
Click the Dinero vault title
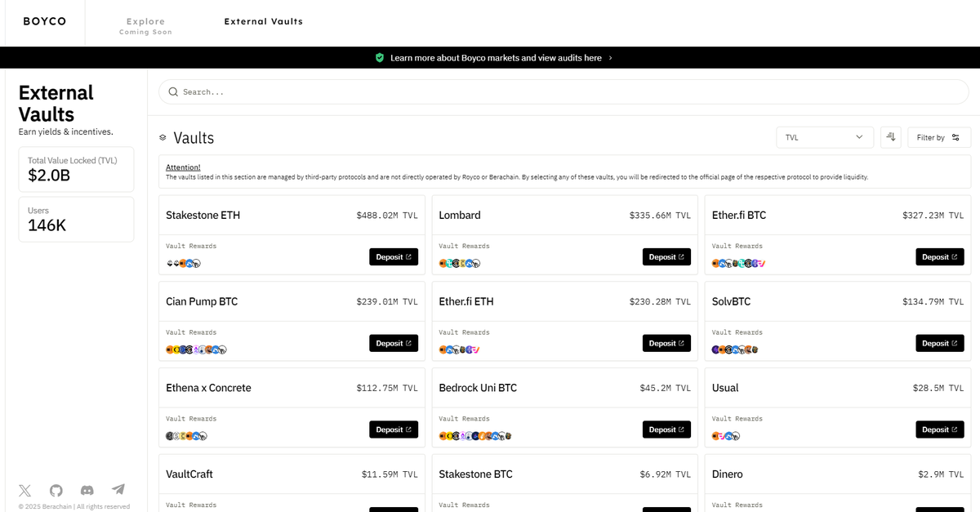pos(728,474)
